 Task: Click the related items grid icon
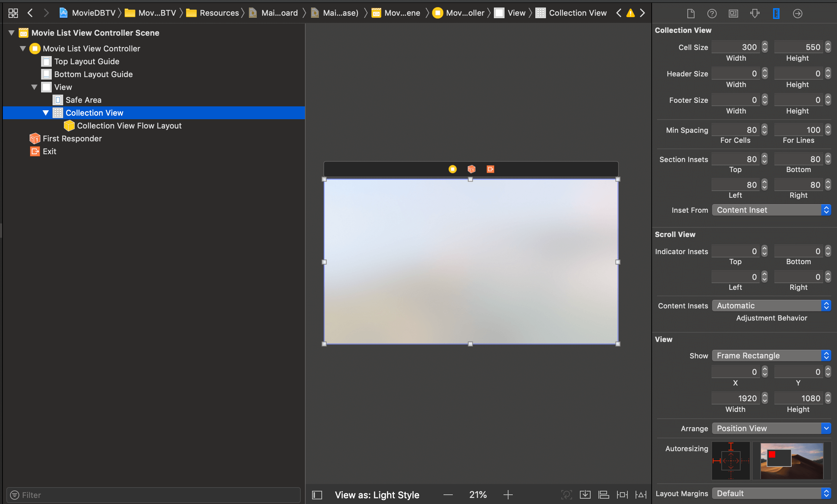[x=13, y=13]
